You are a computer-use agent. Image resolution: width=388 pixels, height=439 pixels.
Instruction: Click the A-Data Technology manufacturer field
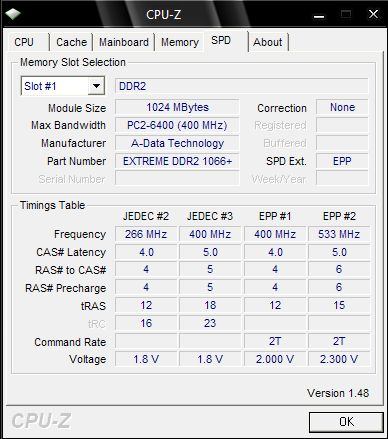click(x=177, y=143)
